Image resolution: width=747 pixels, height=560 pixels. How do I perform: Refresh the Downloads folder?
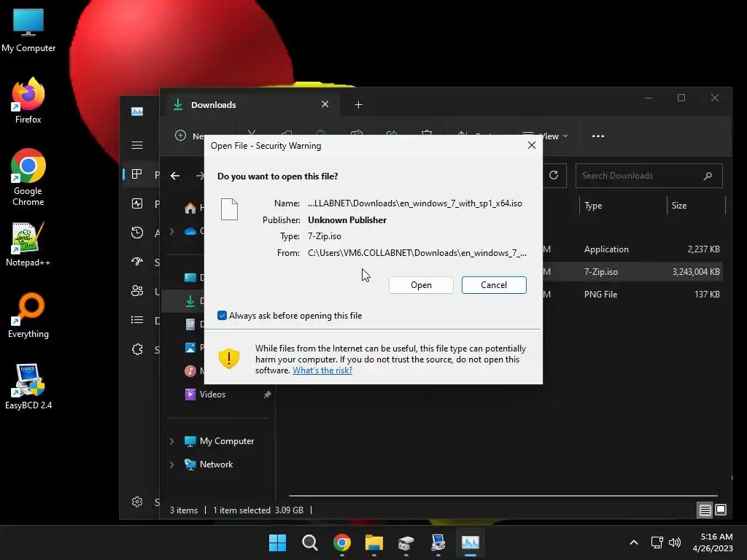(554, 175)
